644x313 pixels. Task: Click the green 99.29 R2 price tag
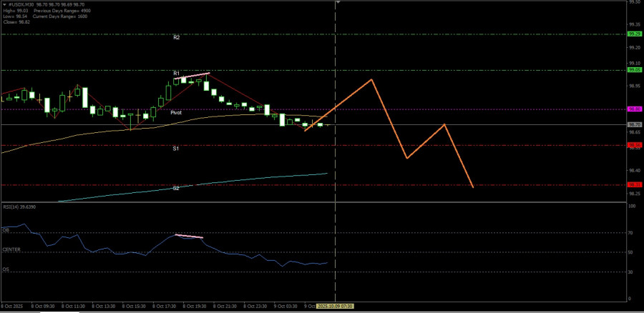pyautogui.click(x=634, y=34)
